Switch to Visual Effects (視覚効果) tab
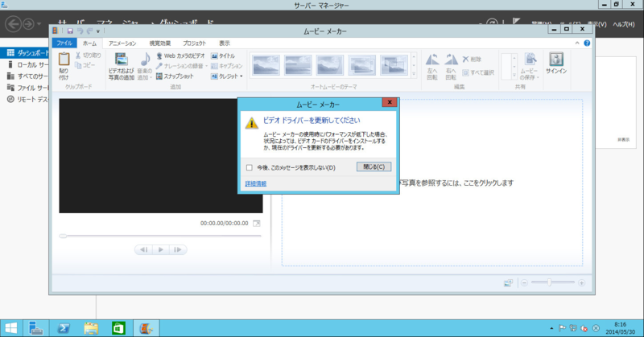644x337 pixels. point(159,43)
